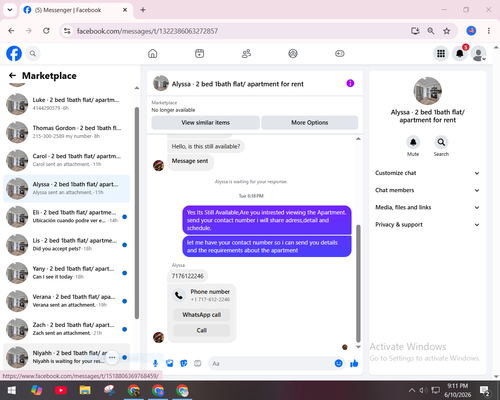This screenshot has height=400, width=500.
Task: Open the Notifications bell with badge
Action: tap(460, 53)
